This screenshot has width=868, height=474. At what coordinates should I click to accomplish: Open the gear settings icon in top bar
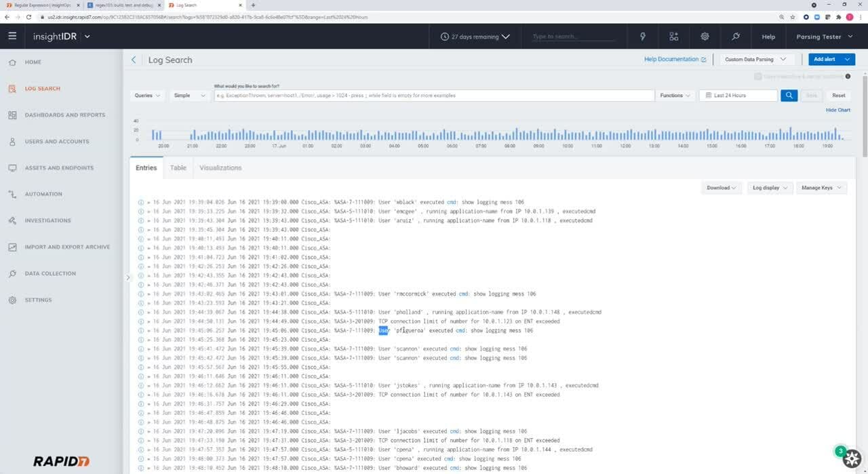click(x=705, y=37)
